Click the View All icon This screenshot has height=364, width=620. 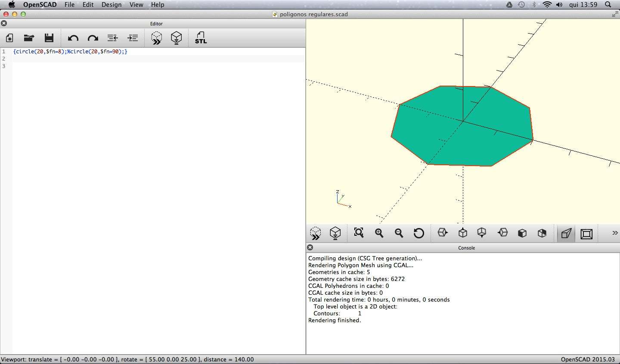[x=359, y=233]
